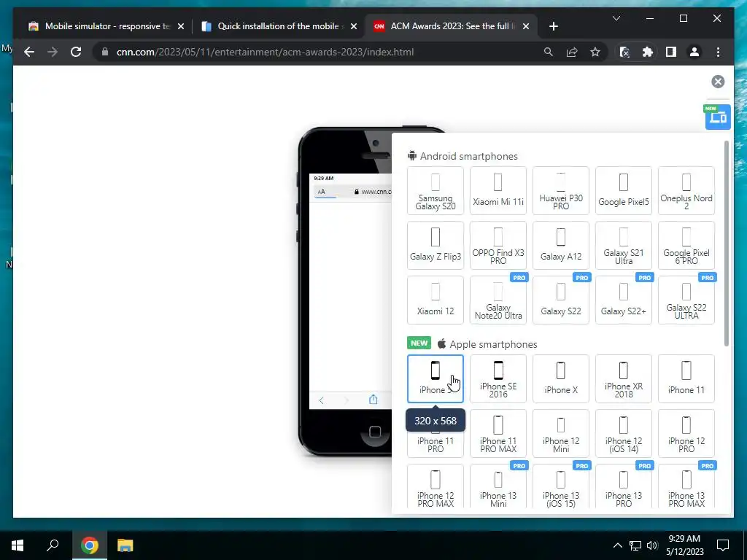Select the Xiaomi 12 device
Image resolution: width=747 pixels, height=560 pixels.
436,300
